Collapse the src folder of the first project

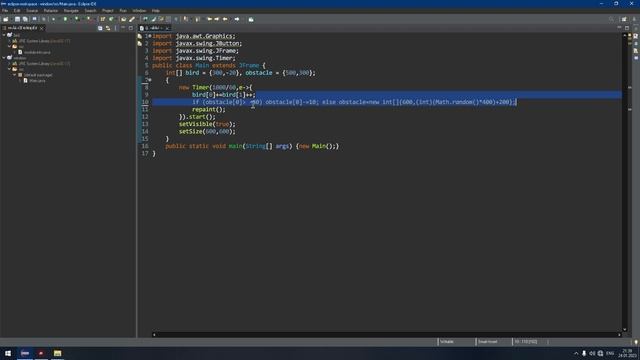click(10, 47)
